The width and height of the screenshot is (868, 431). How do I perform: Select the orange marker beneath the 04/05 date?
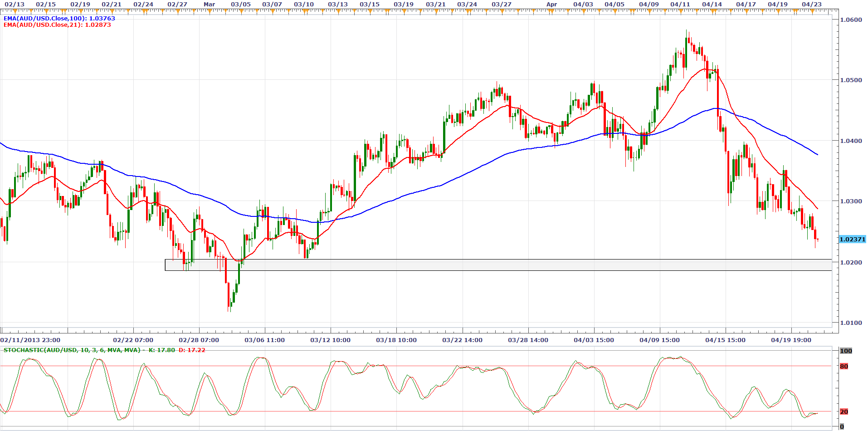pos(614,11)
